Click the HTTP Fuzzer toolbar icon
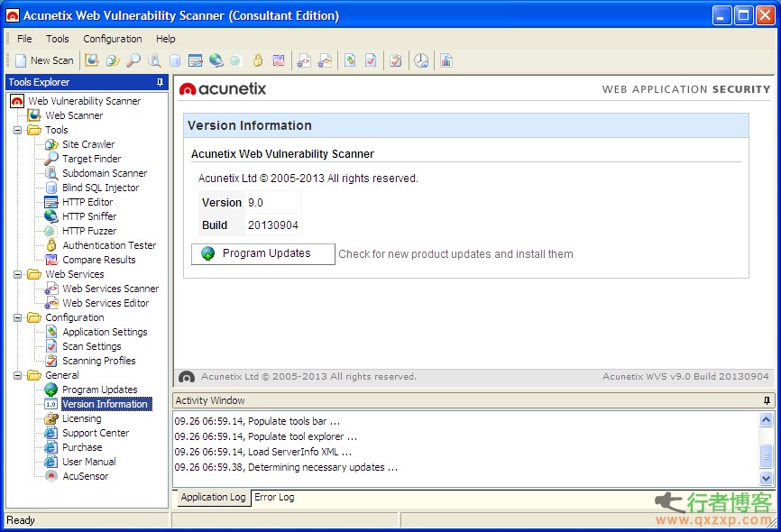 (x=236, y=60)
